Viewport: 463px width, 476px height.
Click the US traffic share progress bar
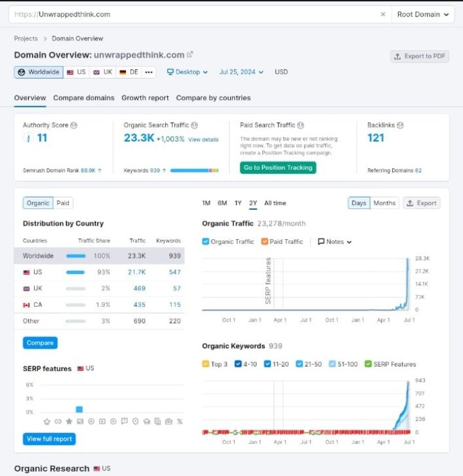tap(75, 272)
